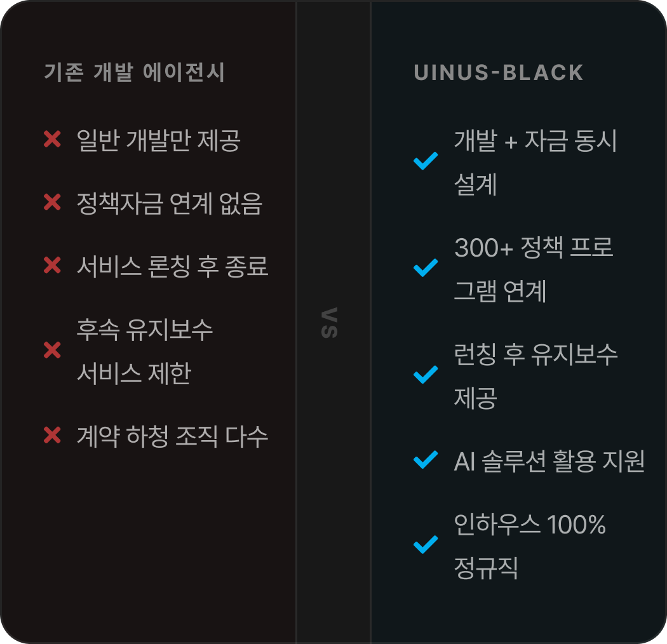Click the VS divider label

coord(330,323)
